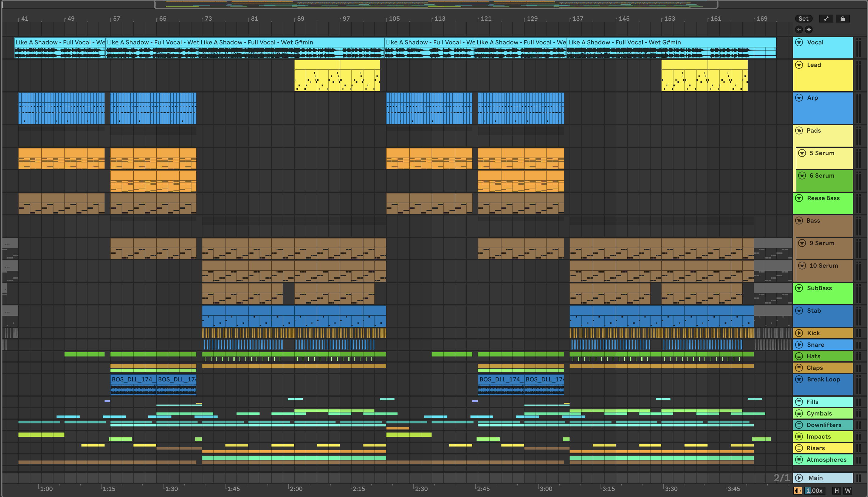Unfold the Vocal track

[x=799, y=42]
